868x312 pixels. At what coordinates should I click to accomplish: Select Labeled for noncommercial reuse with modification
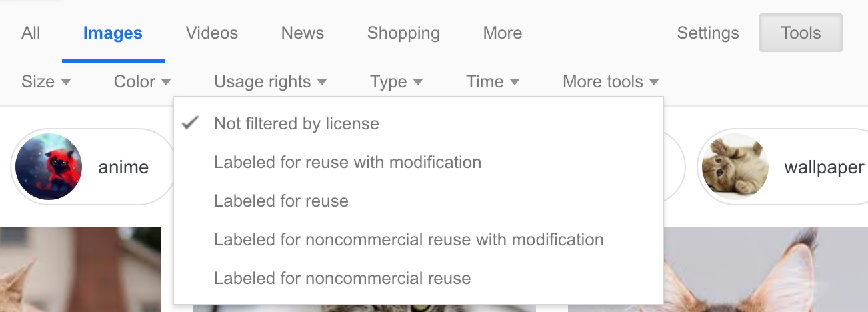point(409,239)
